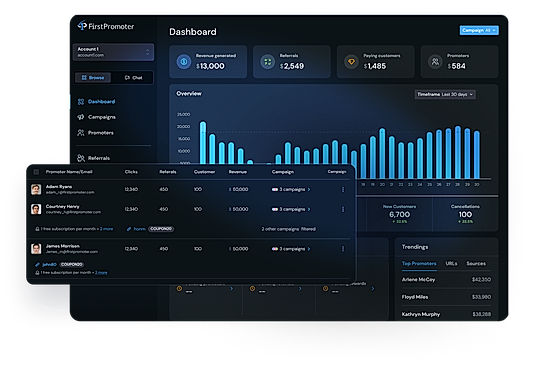The height and width of the screenshot is (368, 543).
Task: Click the campaign color pill for Adam Byrne
Action: coord(275,189)
